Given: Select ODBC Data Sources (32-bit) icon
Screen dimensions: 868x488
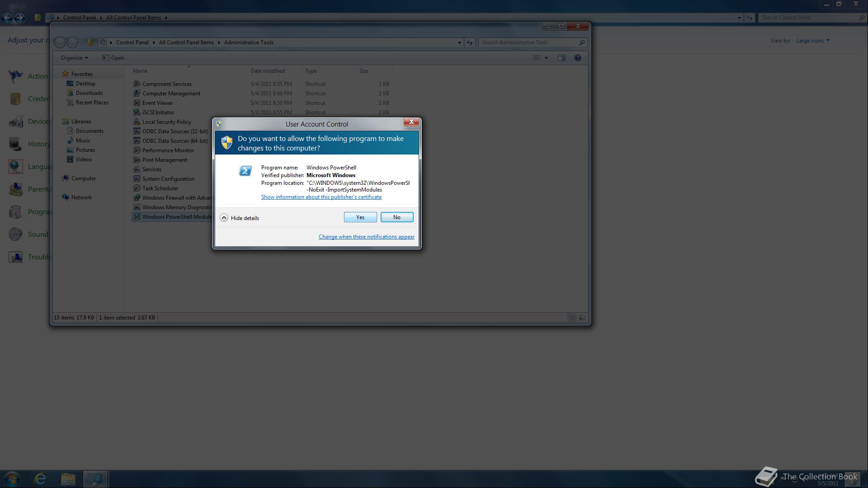Looking at the screenshot, I should tap(137, 131).
